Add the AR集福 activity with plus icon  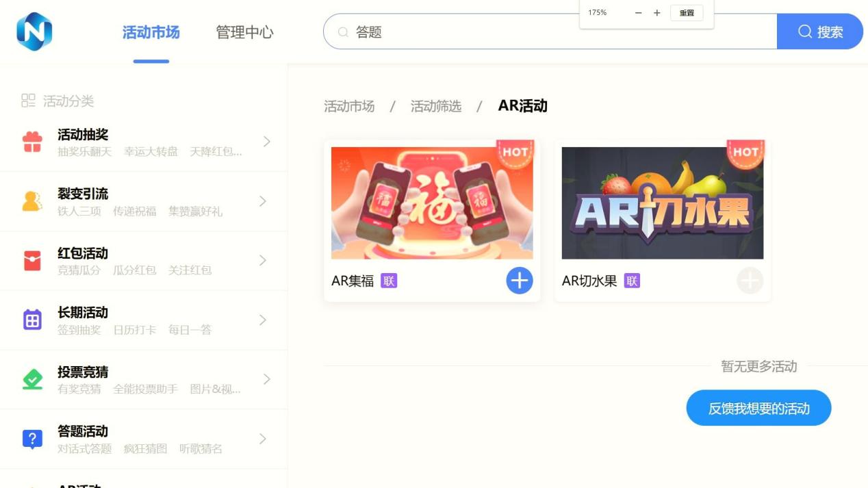pyautogui.click(x=520, y=281)
